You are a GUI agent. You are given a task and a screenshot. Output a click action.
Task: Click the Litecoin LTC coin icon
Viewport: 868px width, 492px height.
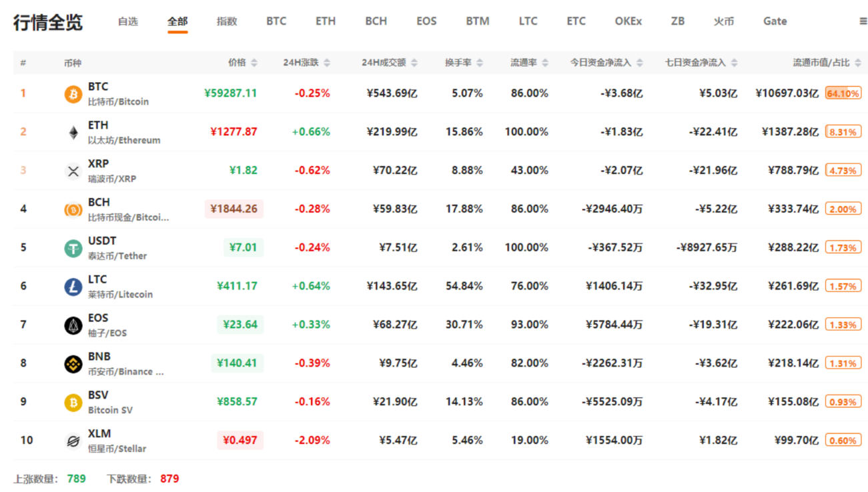(x=73, y=287)
